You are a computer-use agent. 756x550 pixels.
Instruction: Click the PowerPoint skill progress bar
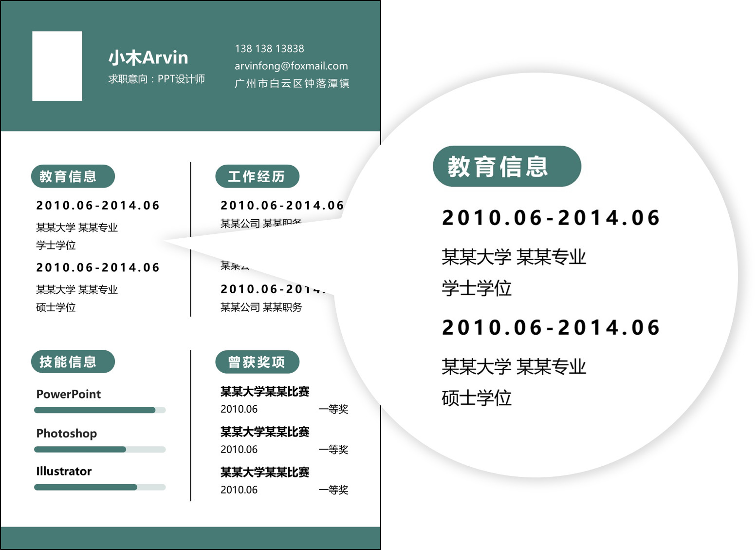[99, 411]
